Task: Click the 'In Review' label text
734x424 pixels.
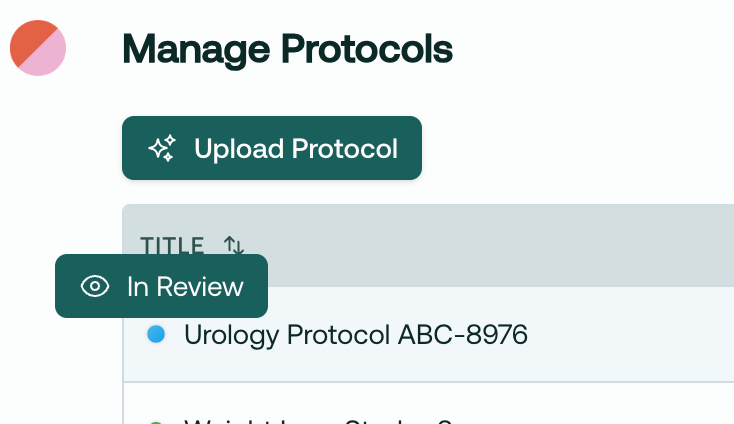Action: [185, 286]
